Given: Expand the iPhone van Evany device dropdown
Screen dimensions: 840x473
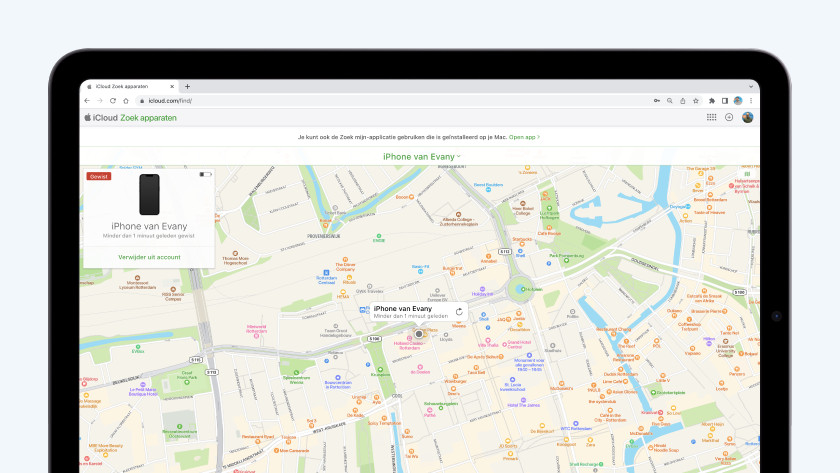Looking at the screenshot, I should (x=422, y=157).
